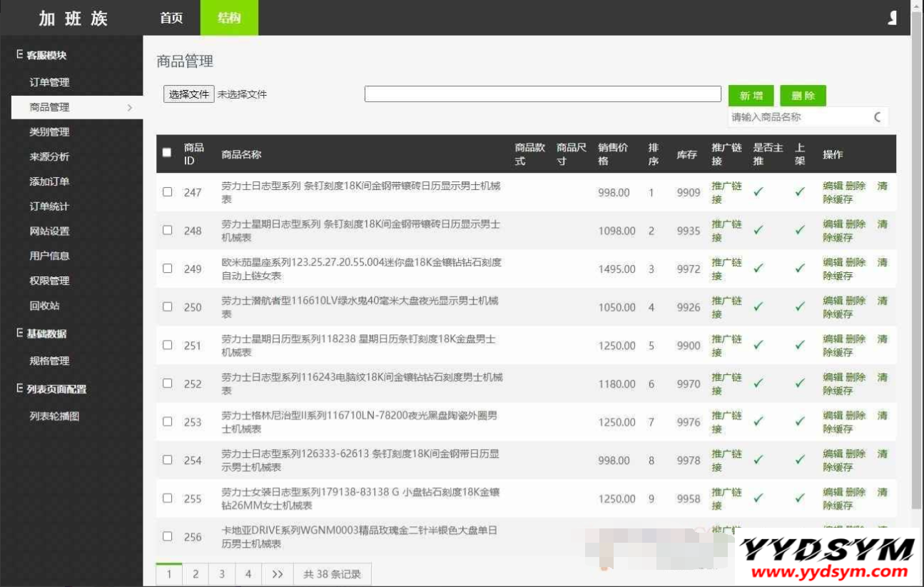
Task: Open 订单管理 in the sidebar
Action: 49,82
